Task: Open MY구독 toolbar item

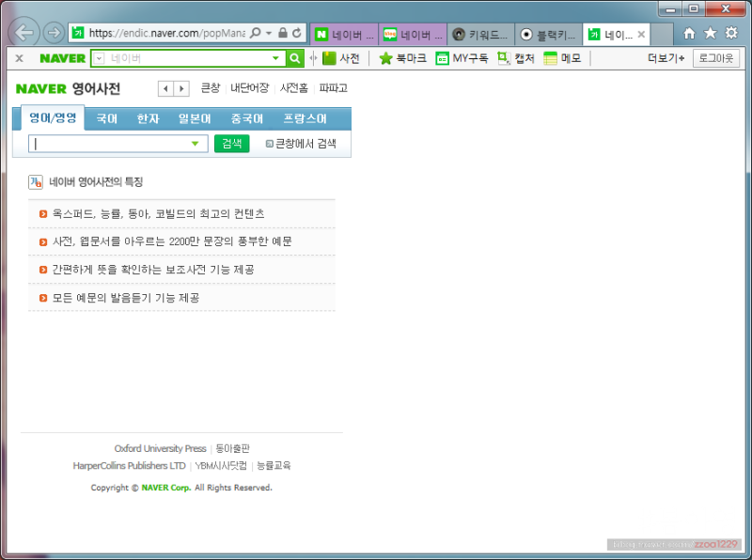Action: point(462,58)
